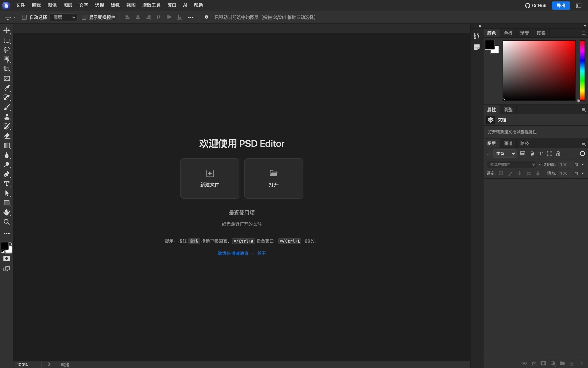Click the 不透明度 value field
This screenshot has height=368, width=588.
tap(565, 164)
